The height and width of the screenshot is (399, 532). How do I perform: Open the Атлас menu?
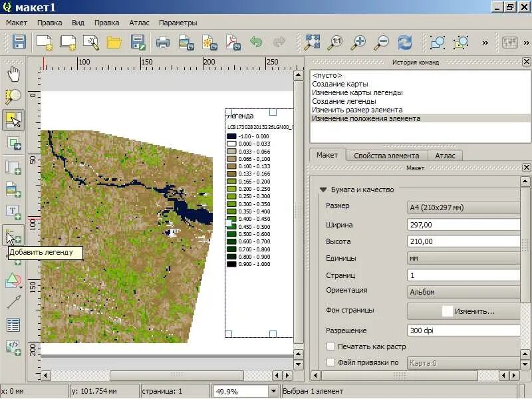coord(139,23)
